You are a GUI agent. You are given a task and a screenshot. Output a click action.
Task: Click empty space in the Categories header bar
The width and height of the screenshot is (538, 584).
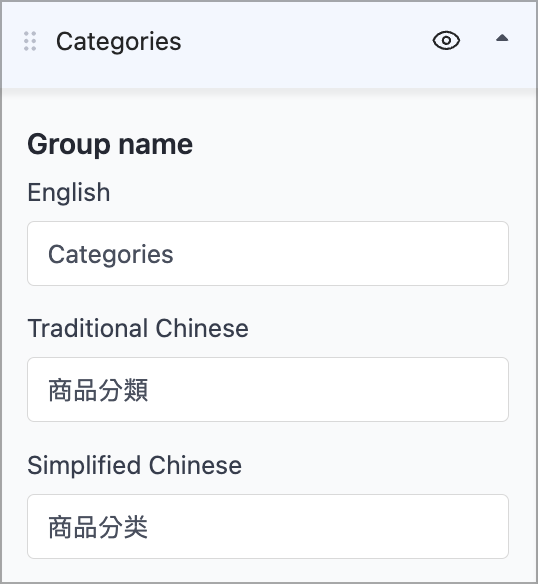pos(306,42)
